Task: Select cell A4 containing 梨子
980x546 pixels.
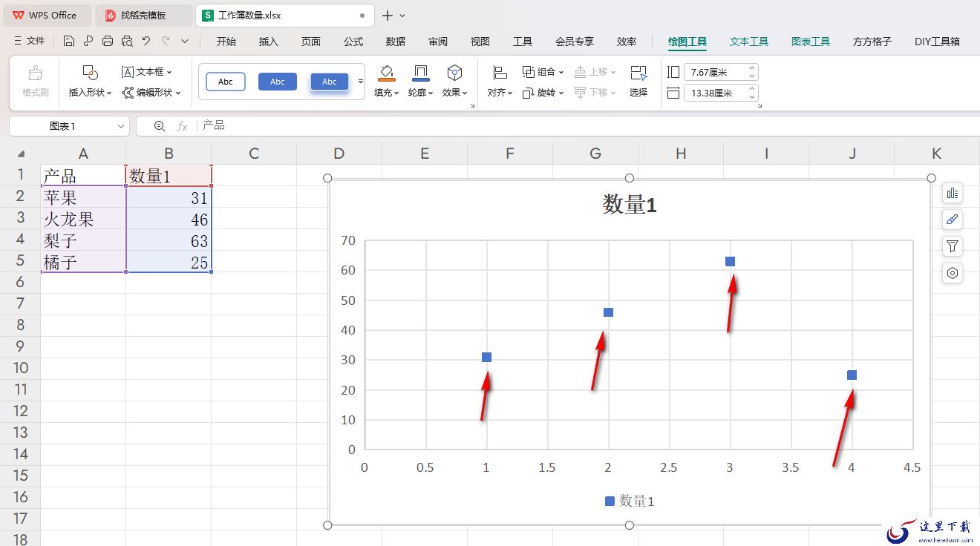Action: point(83,240)
